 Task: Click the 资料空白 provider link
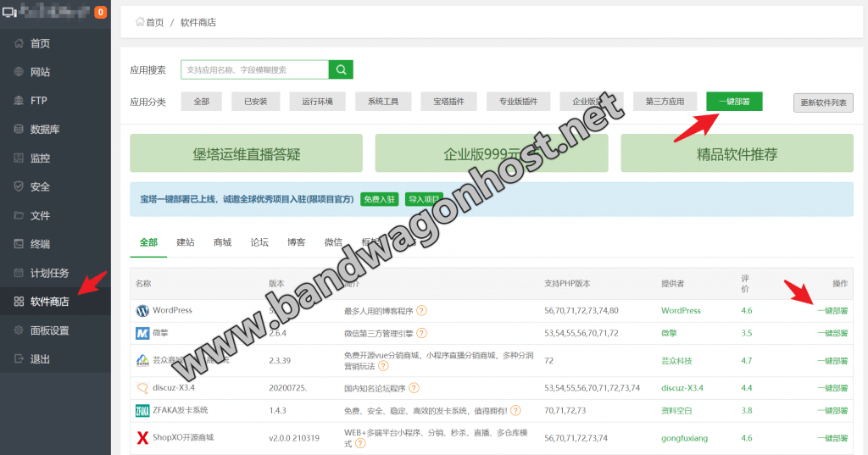click(x=676, y=411)
